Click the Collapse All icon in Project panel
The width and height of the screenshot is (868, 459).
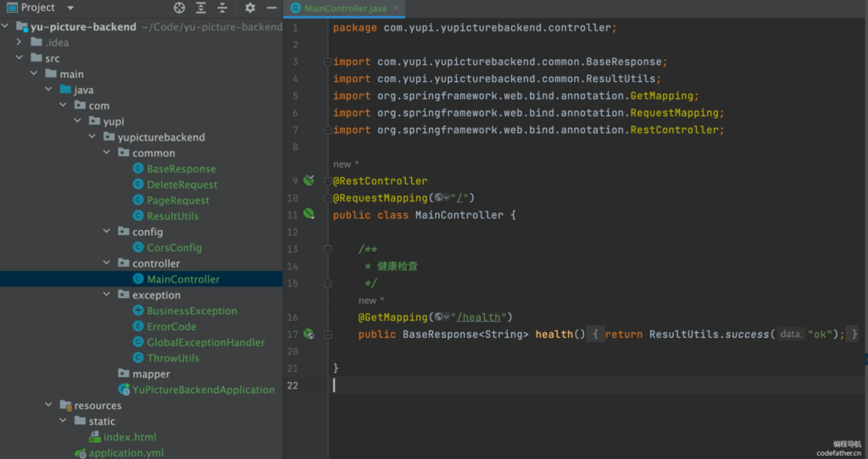(222, 8)
